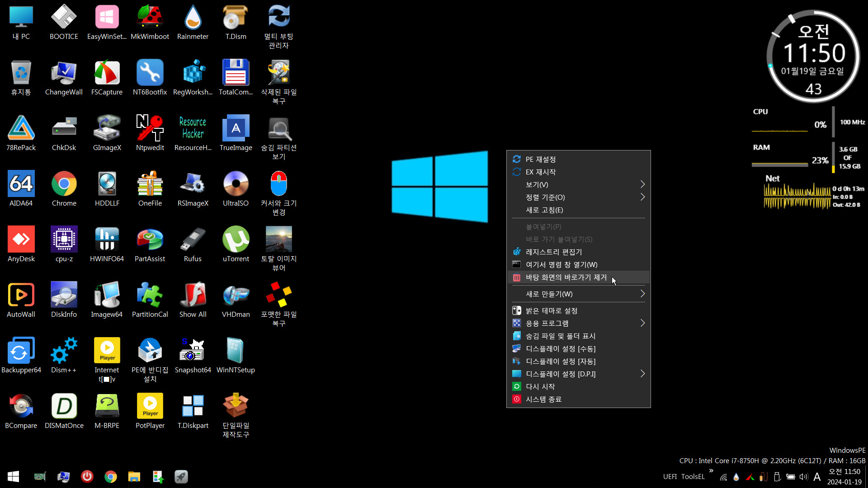Viewport: 868px width, 488px height.
Task: Select 'EX 재시작' menu entry
Action: click(578, 172)
